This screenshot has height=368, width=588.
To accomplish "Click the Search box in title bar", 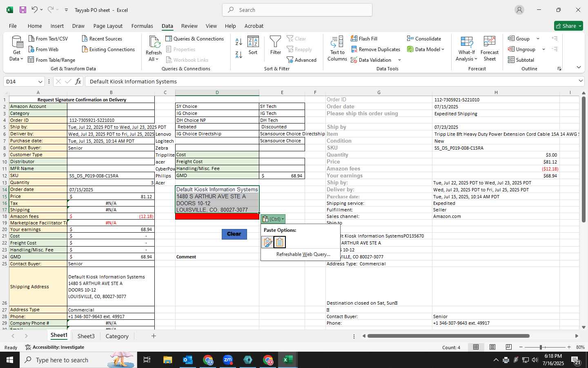I will [x=297, y=10].
